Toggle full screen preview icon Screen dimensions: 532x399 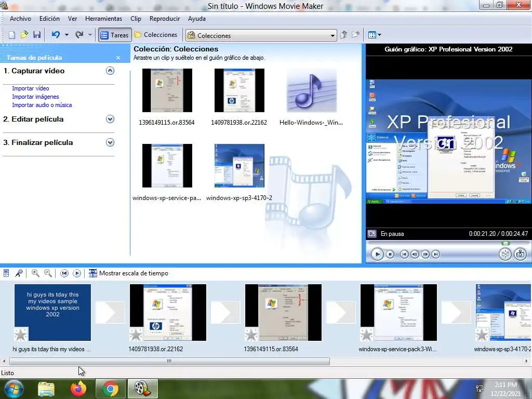(x=372, y=234)
